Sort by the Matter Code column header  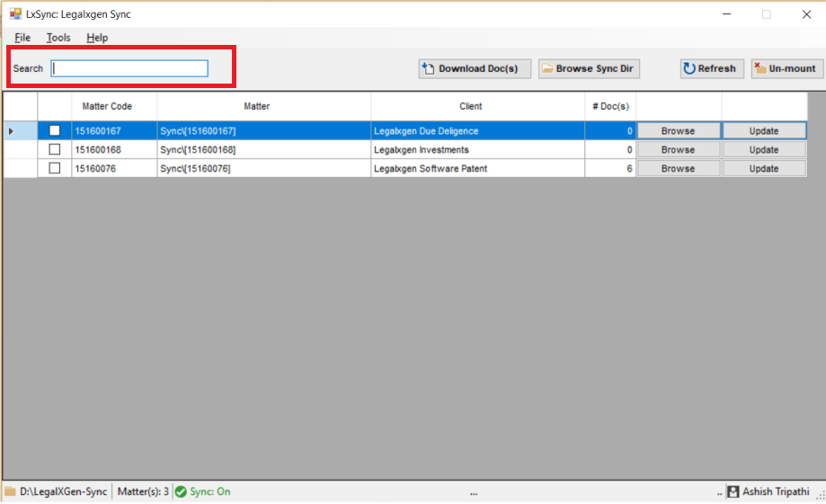click(x=107, y=106)
